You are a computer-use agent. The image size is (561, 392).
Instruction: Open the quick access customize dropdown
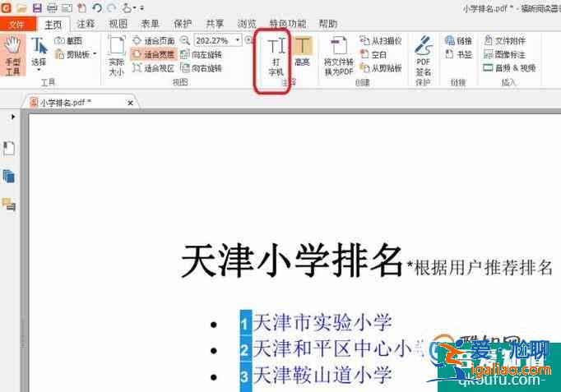(x=142, y=8)
